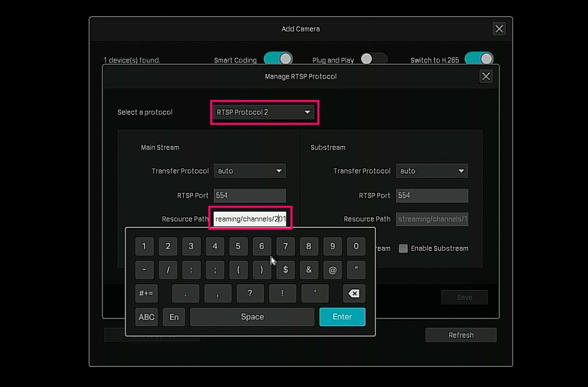Open the RTSP Protocol 2 dropdown
The width and height of the screenshot is (588, 387).
click(264, 112)
